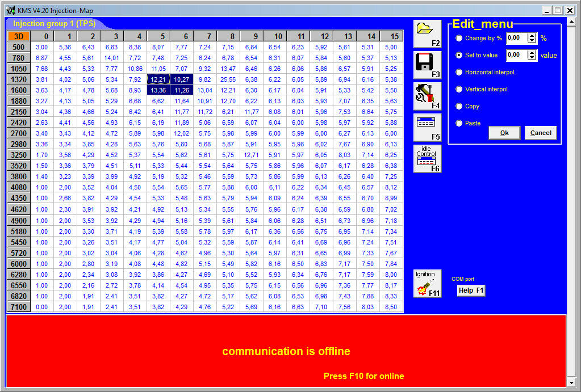Choose Vertical interpol. radio button

(x=459, y=89)
